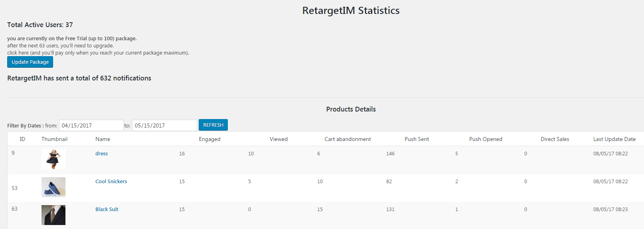Click the REFRESH button
This screenshot has width=644, height=229.
pyautogui.click(x=213, y=125)
